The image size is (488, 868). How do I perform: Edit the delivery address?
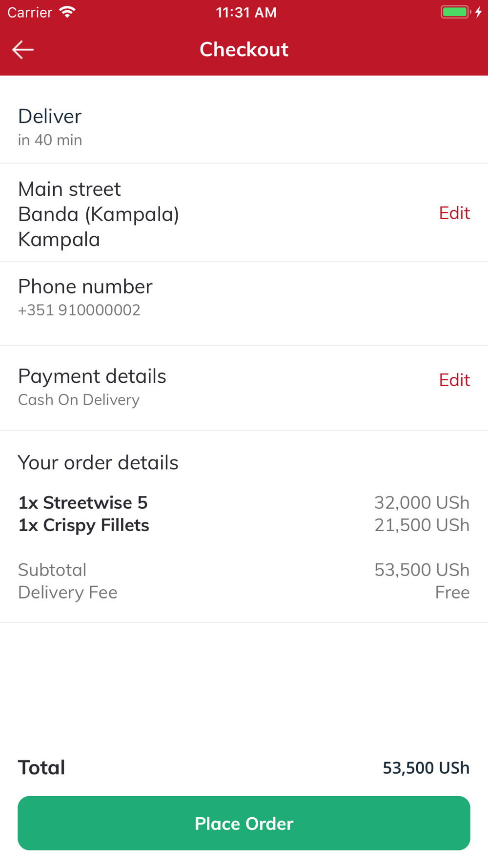click(x=454, y=213)
